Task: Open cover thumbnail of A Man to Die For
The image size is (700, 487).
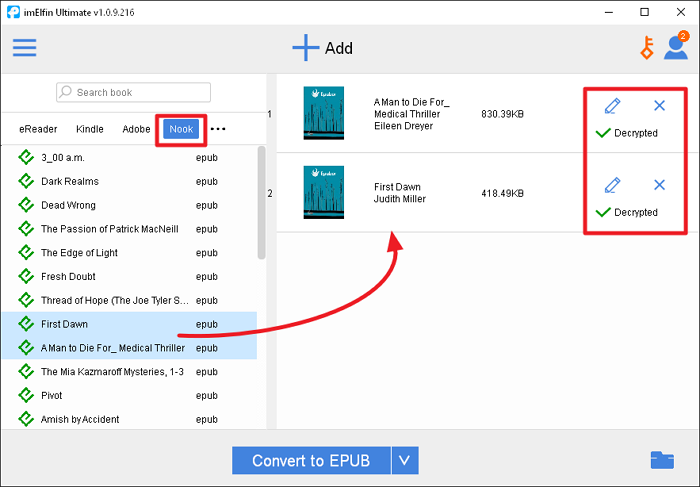Action: tap(324, 113)
